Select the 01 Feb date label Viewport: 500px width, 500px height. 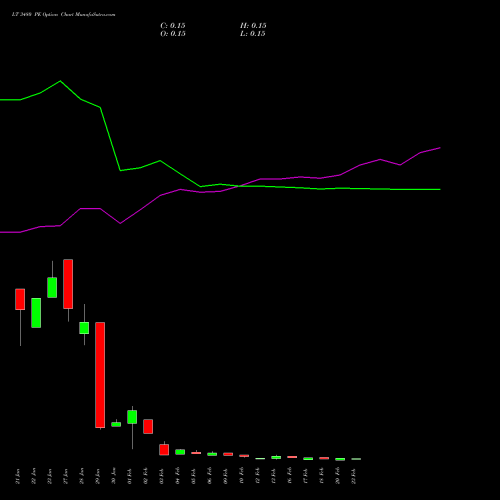pyautogui.click(x=130, y=476)
